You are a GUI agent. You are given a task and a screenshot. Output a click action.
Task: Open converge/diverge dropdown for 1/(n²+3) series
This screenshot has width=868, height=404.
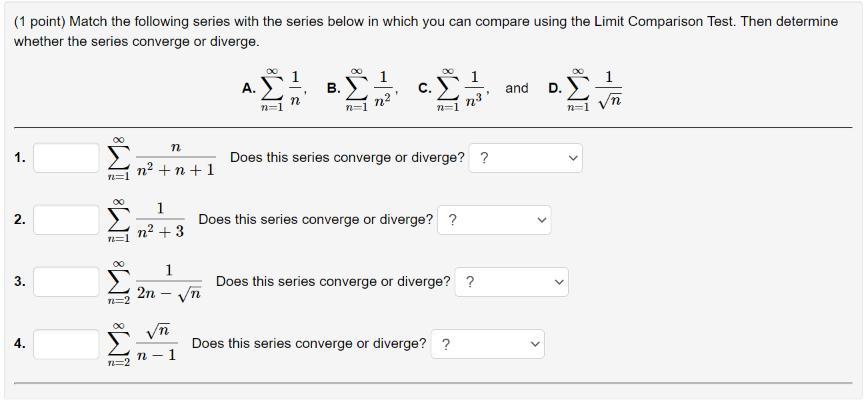click(494, 220)
